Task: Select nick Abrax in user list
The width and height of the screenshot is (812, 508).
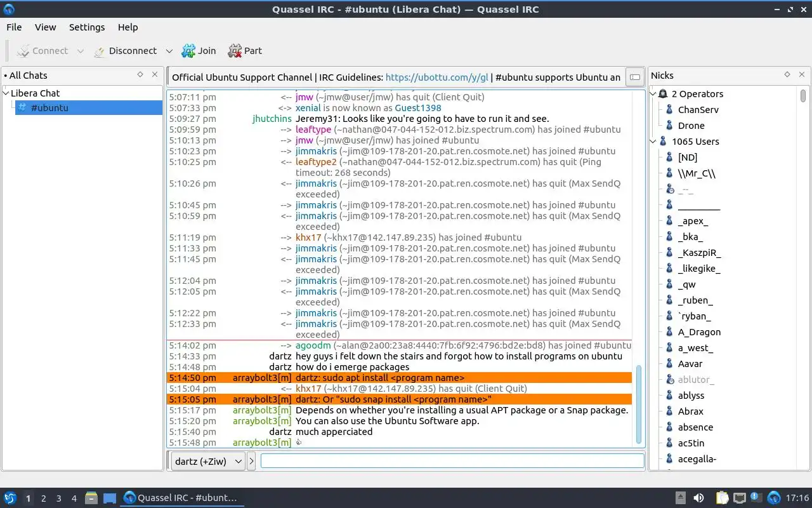Action: (x=691, y=411)
